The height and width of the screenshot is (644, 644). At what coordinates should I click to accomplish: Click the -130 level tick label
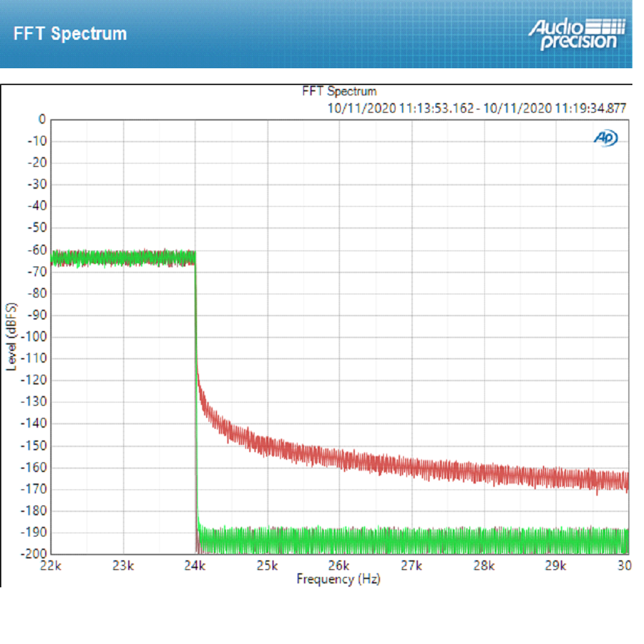tap(34, 402)
